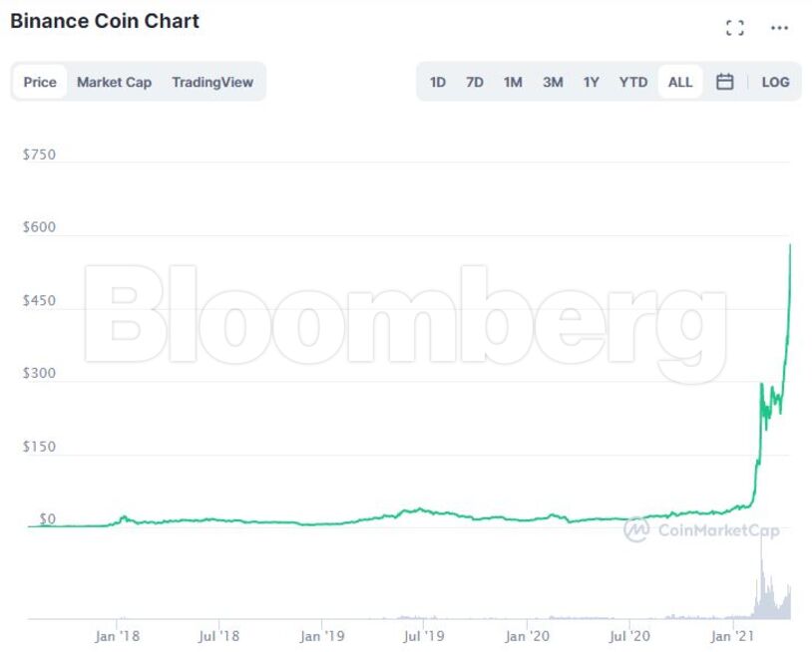This screenshot has height=652, width=812.
Task: Switch to the Market Cap view
Action: coord(114,82)
